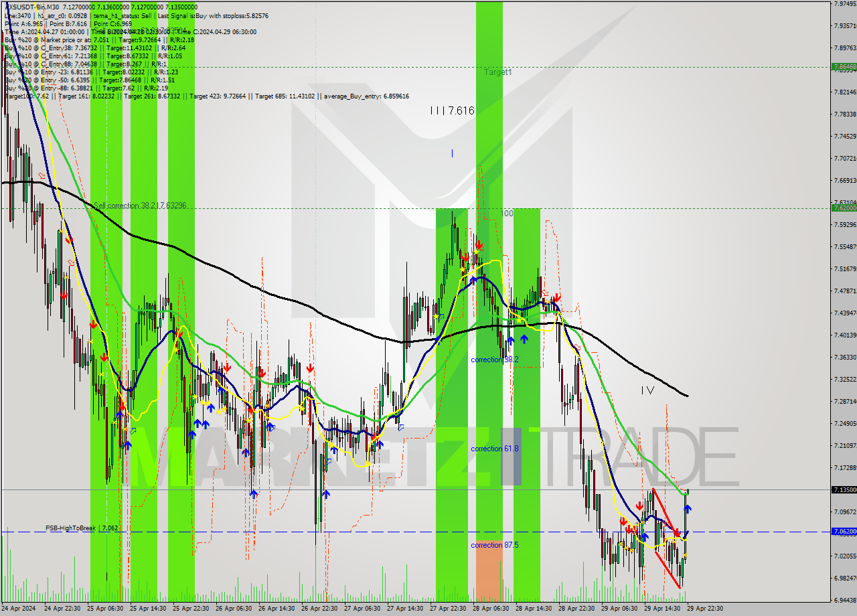Image resolution: width=857 pixels, height=616 pixels.
Task: Click the '29 Apr 06:30' time axis label
Action: pyautogui.click(x=619, y=609)
